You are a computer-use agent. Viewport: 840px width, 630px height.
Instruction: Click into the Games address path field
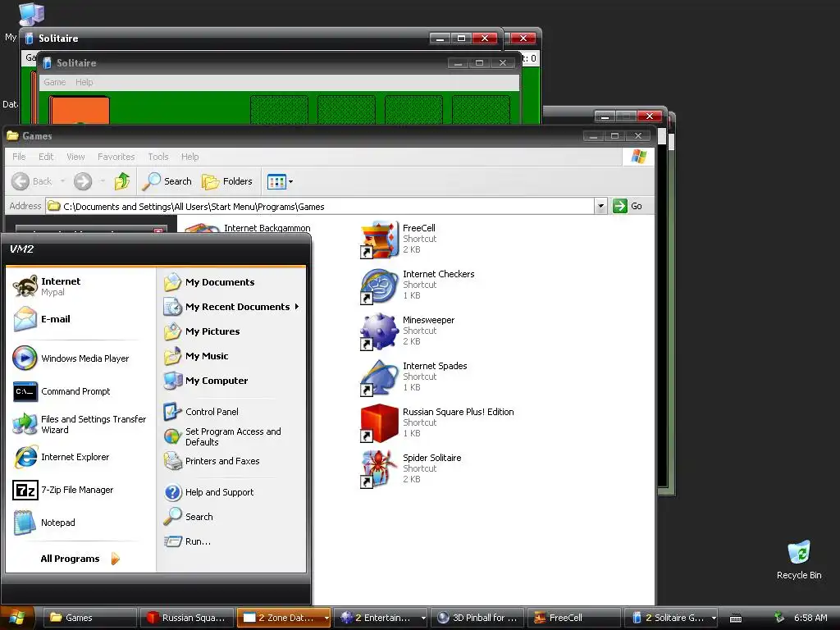pyautogui.click(x=320, y=206)
